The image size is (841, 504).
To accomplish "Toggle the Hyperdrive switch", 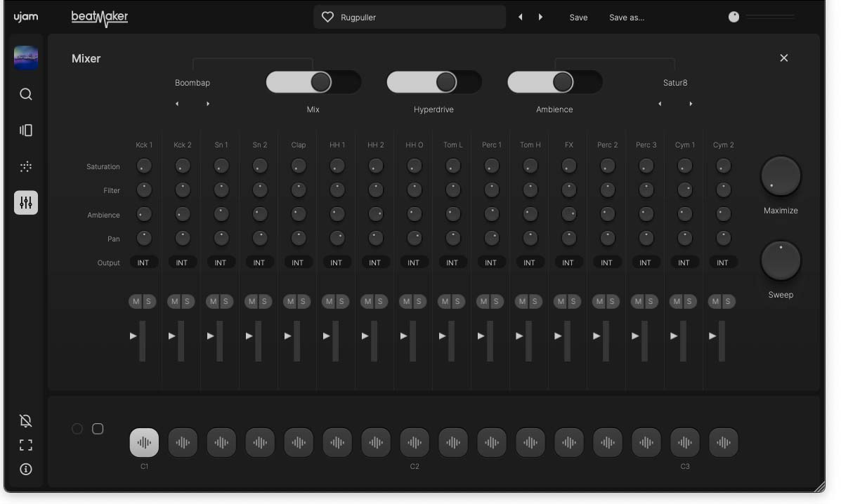I will tap(433, 82).
